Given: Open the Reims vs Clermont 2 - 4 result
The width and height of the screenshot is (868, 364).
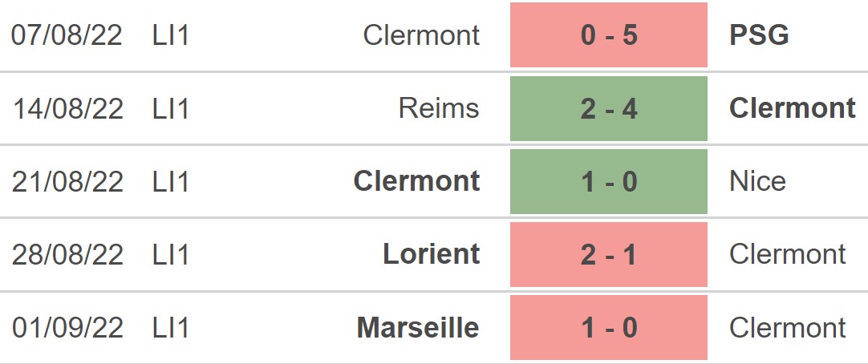Looking at the screenshot, I should 608,108.
